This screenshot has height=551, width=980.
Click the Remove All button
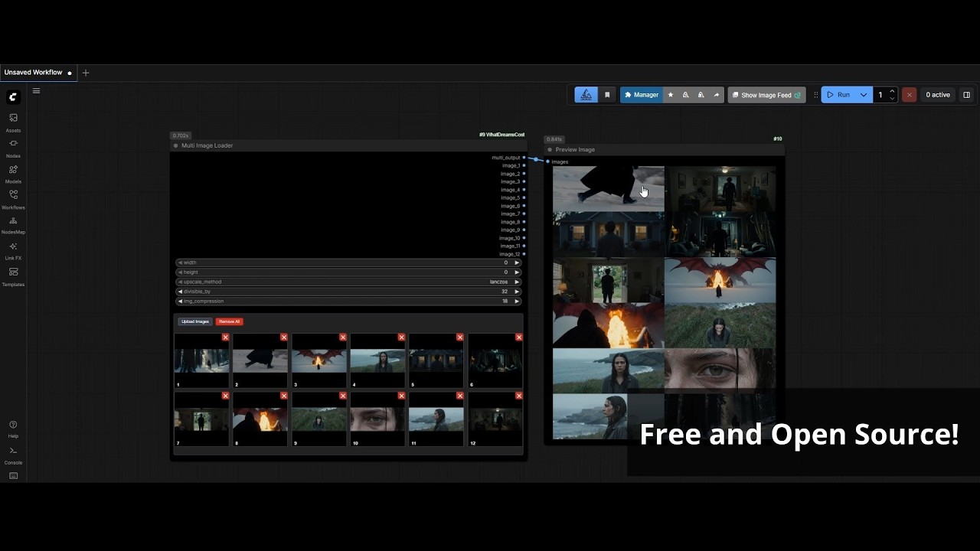pyautogui.click(x=229, y=321)
